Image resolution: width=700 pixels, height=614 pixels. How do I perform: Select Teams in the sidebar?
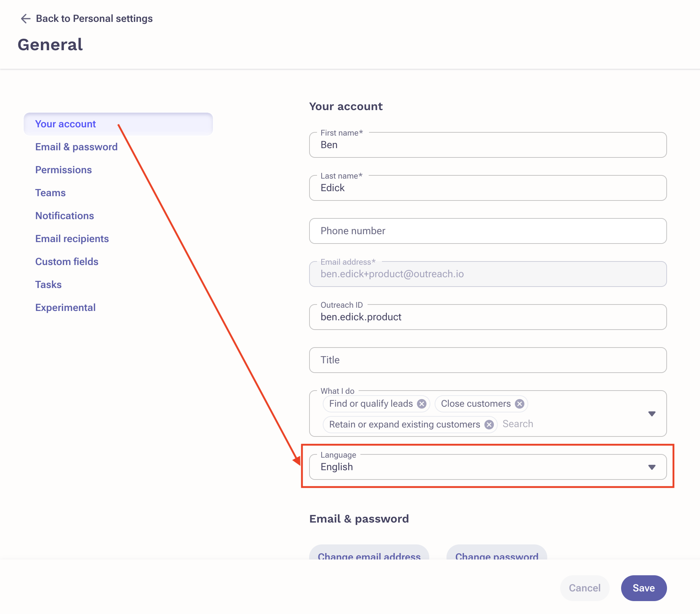point(50,193)
